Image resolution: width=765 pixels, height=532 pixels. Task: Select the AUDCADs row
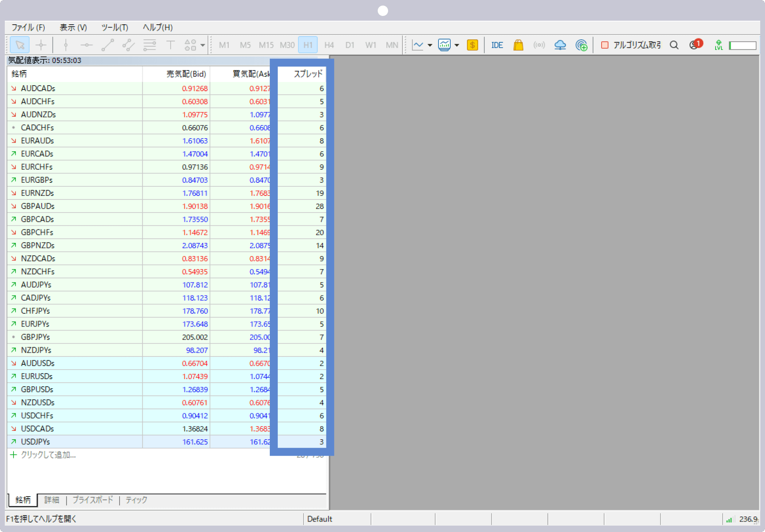167,88
